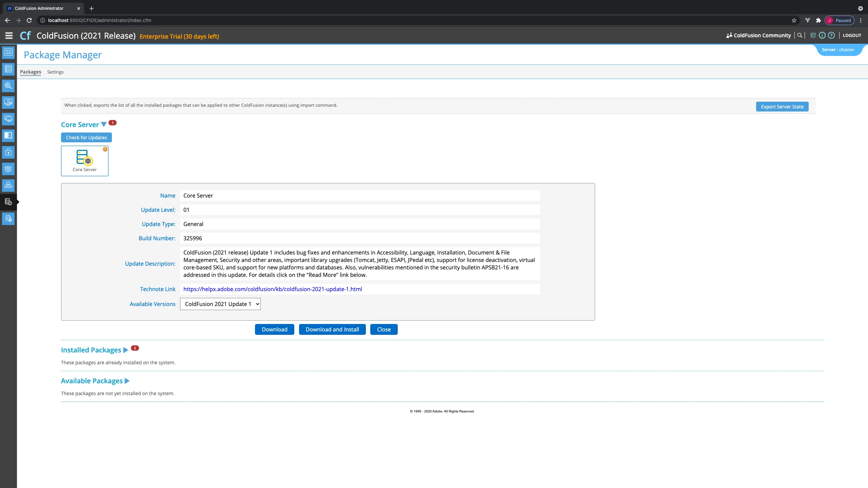Click the open-box Packaging sidebar icon

click(x=8, y=168)
